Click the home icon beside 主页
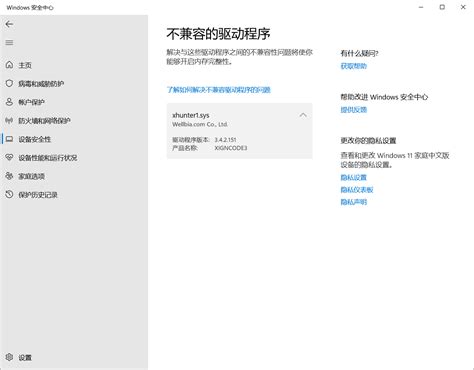This screenshot has width=474, height=370. [9, 65]
